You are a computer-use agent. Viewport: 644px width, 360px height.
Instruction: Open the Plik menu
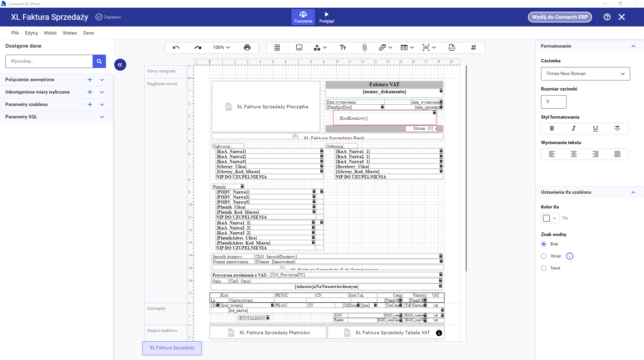pyautogui.click(x=15, y=33)
